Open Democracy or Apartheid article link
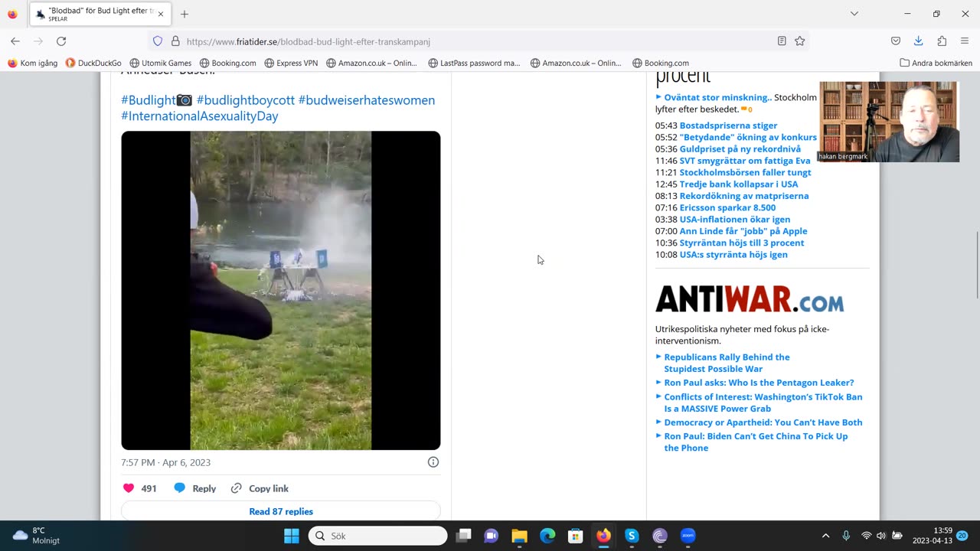 pos(763,422)
